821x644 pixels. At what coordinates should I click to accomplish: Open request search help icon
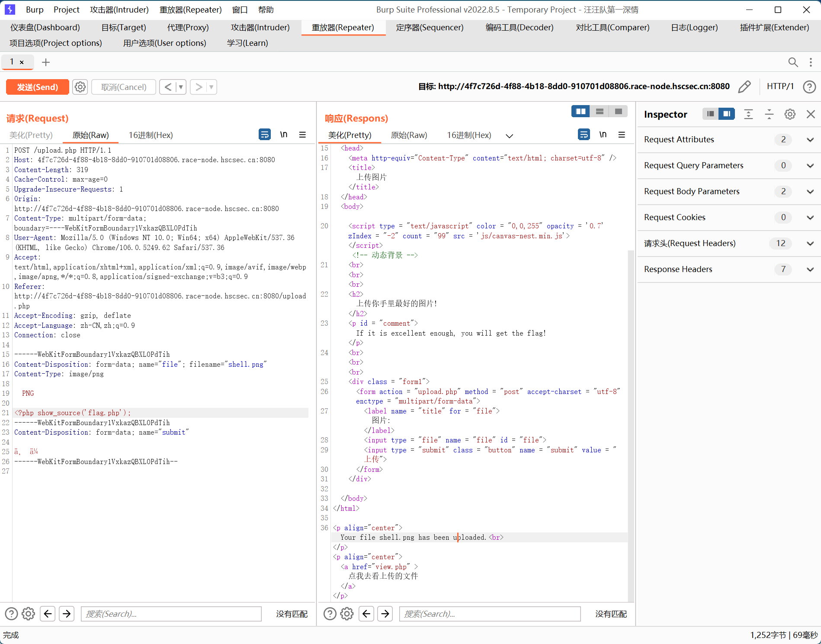[x=11, y=614]
